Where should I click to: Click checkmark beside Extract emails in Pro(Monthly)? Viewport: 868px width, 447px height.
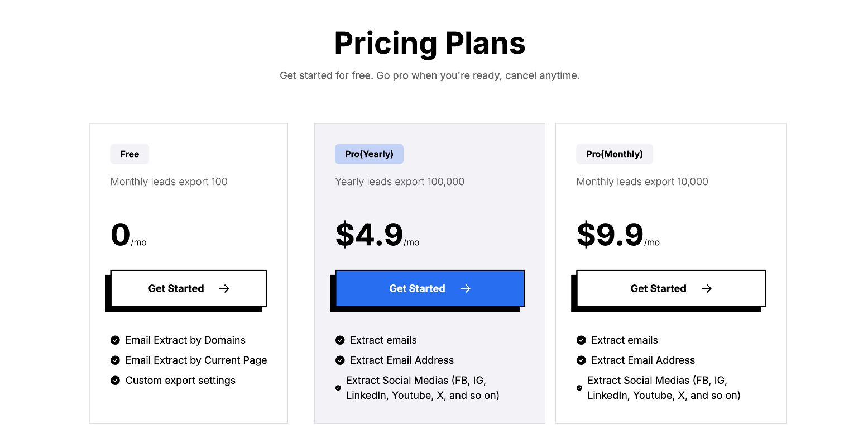581,340
